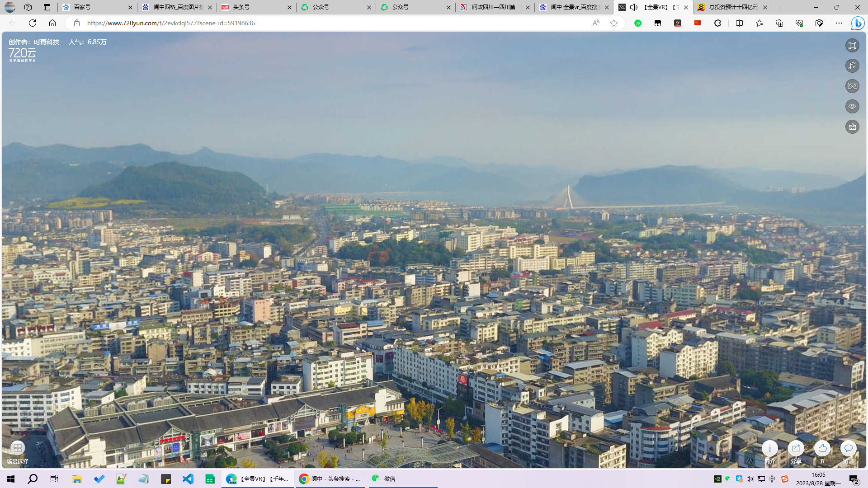This screenshot has height=488, width=868.
Task: Open the 留言 comment bubble
Action: [849, 453]
